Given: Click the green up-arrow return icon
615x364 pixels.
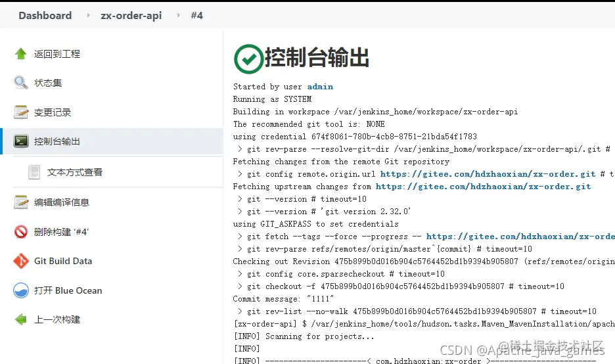Looking at the screenshot, I should pyautogui.click(x=21, y=54).
